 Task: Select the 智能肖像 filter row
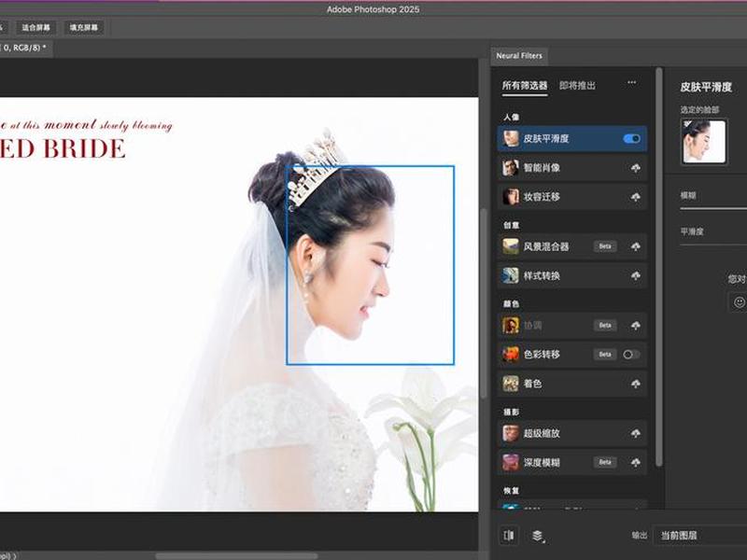click(x=571, y=168)
